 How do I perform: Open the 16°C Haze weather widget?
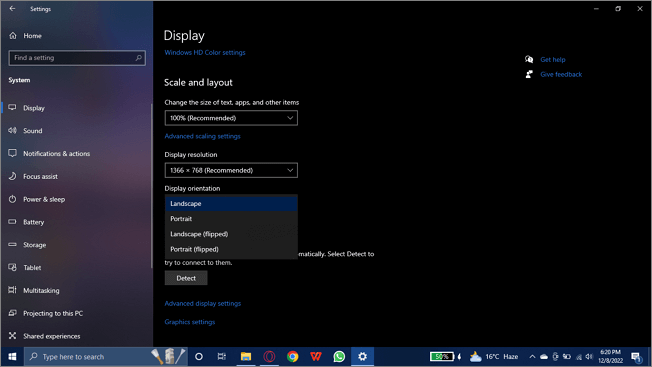494,357
